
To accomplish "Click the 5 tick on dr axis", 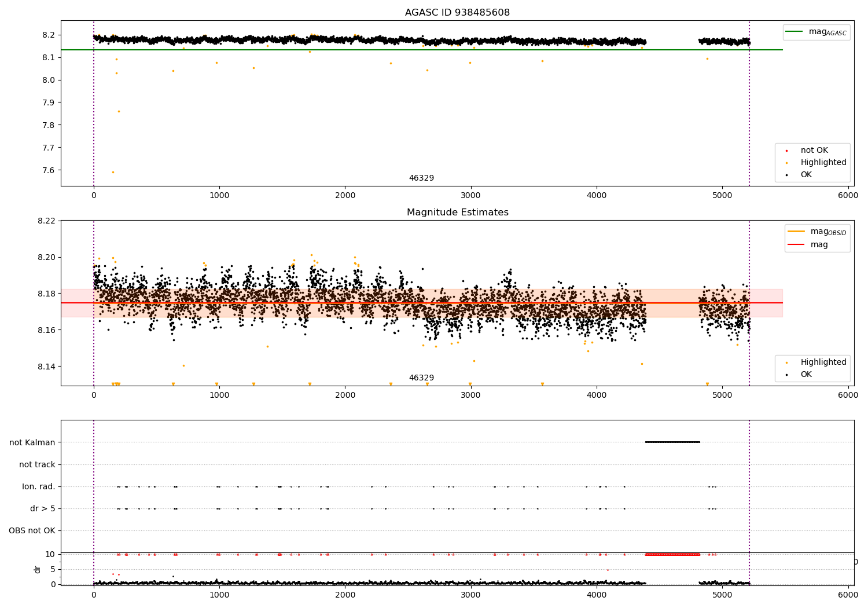I will coord(53,569).
